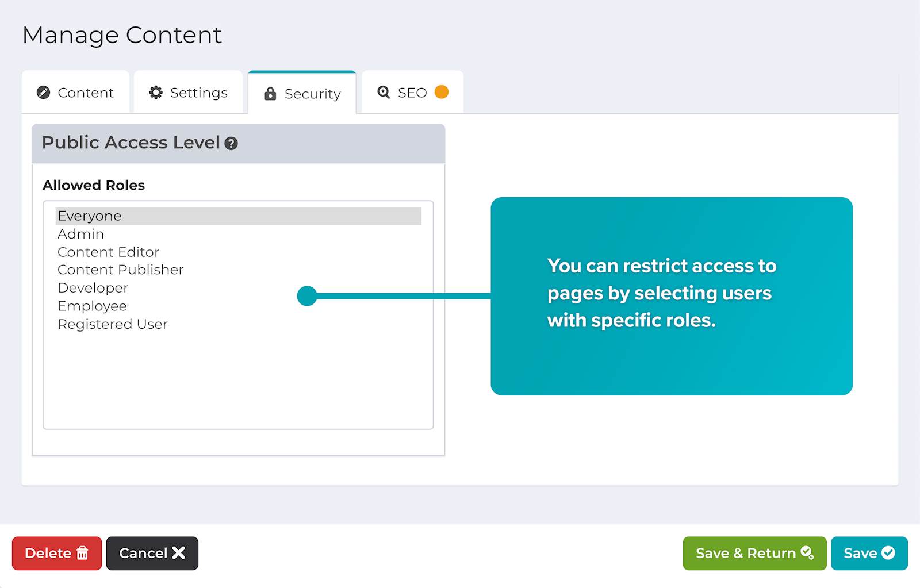The height and width of the screenshot is (588, 920).
Task: Open the Content tab
Action: coord(75,93)
